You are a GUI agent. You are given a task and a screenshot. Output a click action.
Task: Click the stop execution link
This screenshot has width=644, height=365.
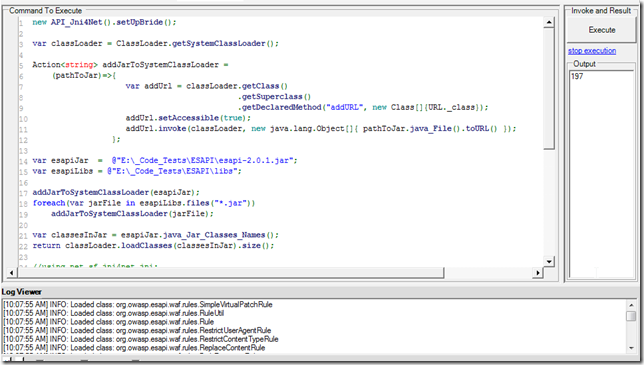(x=592, y=51)
